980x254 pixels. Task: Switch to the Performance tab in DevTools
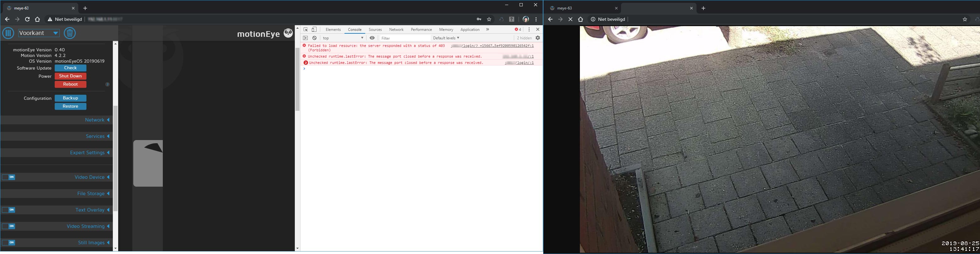pos(421,29)
